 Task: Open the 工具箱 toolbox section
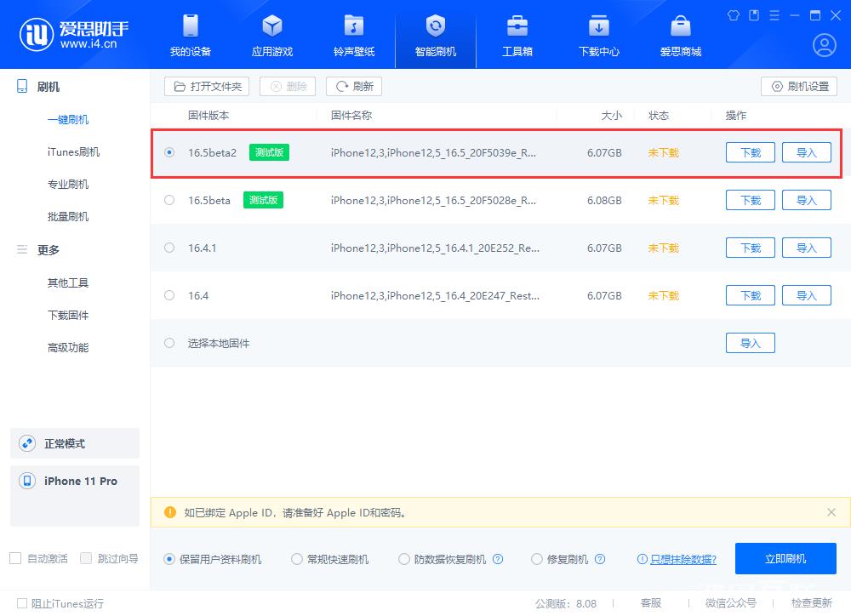(x=517, y=34)
